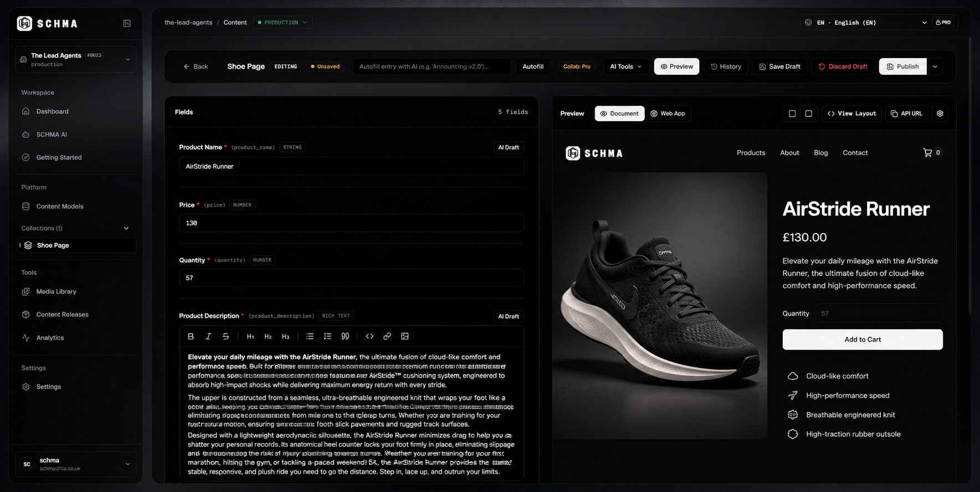
Task: Insert blockquote in description
Action: point(345,336)
